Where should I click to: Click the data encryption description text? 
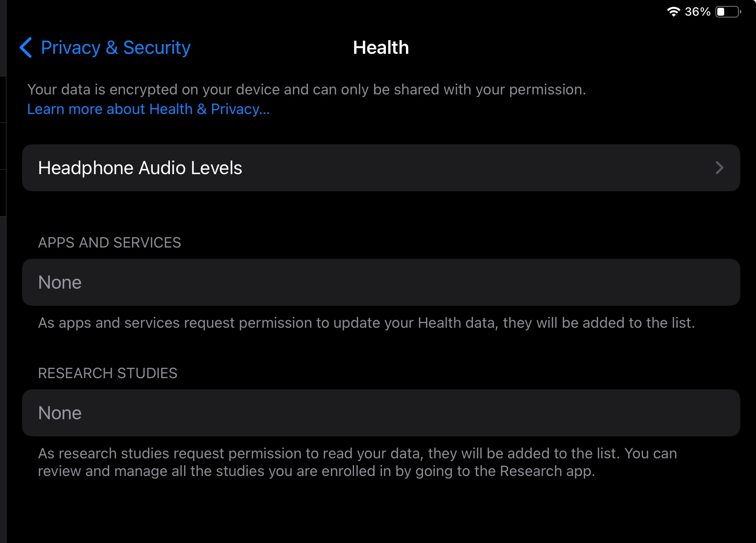[x=307, y=90]
